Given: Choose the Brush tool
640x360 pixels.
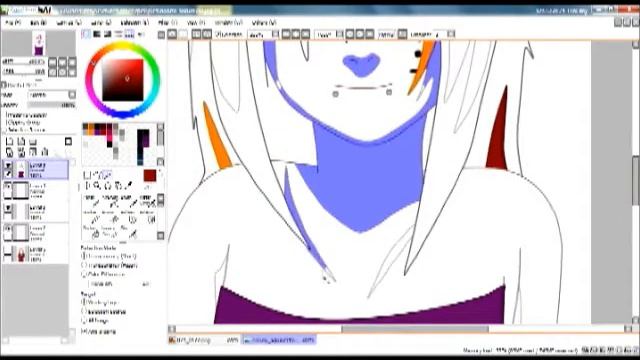Looking at the screenshot, I should tap(128, 202).
